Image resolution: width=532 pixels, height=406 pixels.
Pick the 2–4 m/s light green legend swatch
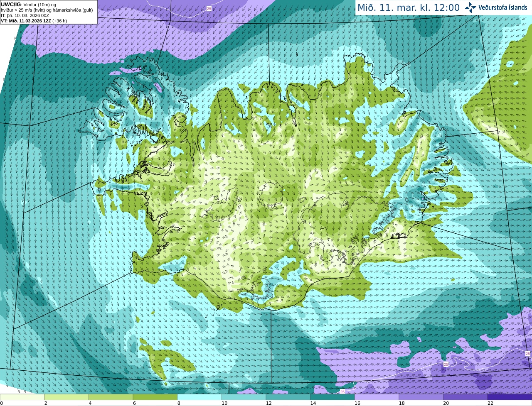[66, 397]
